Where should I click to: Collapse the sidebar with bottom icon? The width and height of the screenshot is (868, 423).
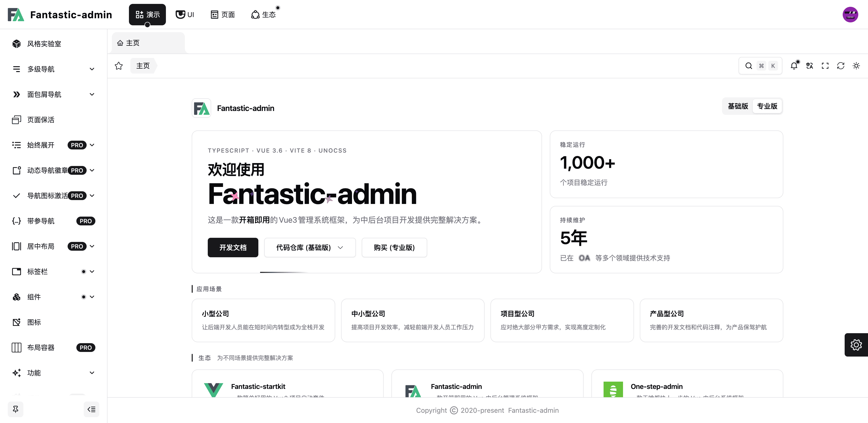click(x=91, y=409)
